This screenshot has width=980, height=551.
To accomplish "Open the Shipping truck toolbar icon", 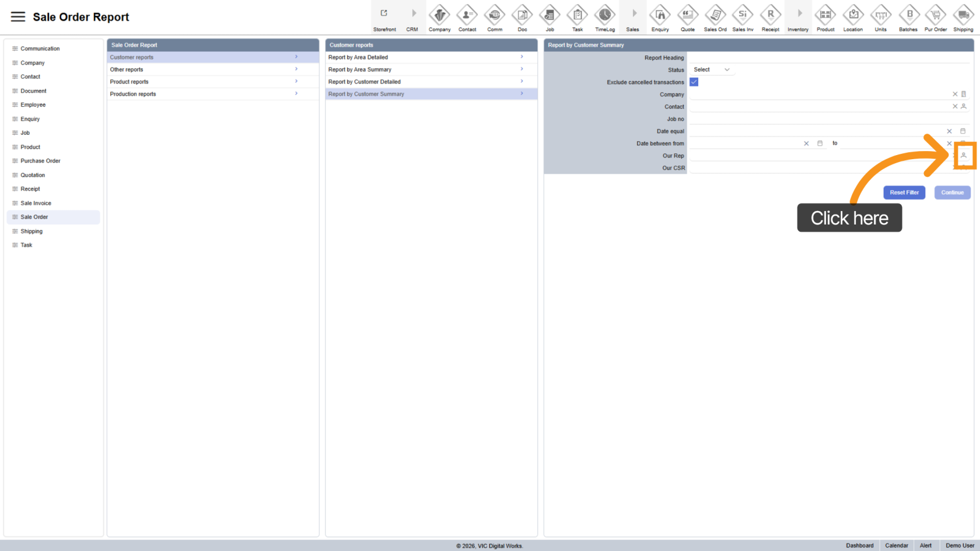I will 963,17.
